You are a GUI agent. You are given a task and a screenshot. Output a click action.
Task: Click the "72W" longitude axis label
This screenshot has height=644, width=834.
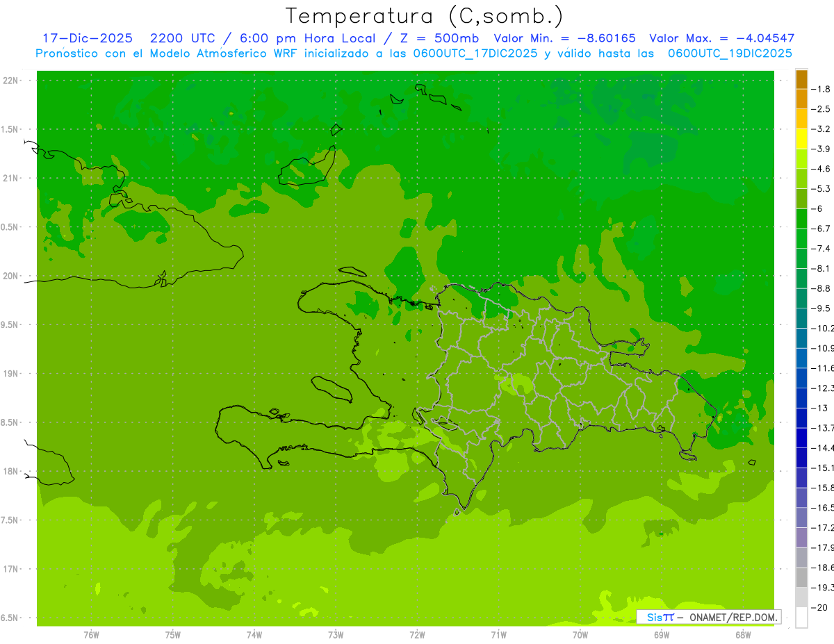pos(417,634)
